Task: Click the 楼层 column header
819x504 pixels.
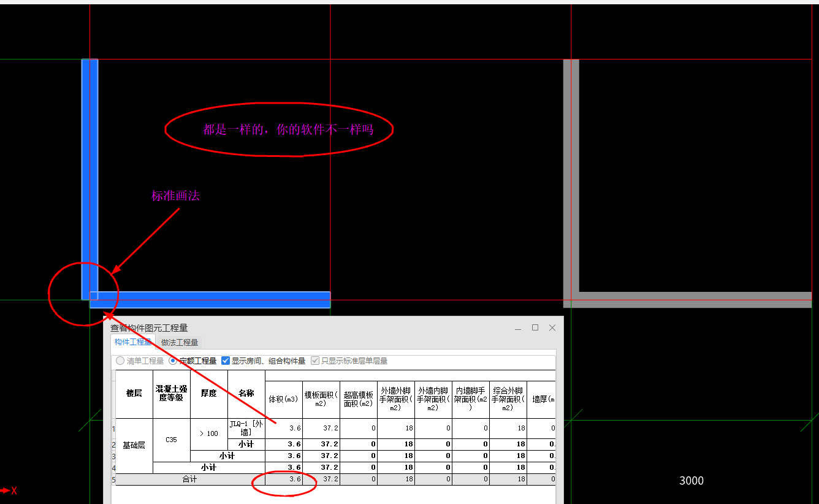Action: [x=134, y=394]
